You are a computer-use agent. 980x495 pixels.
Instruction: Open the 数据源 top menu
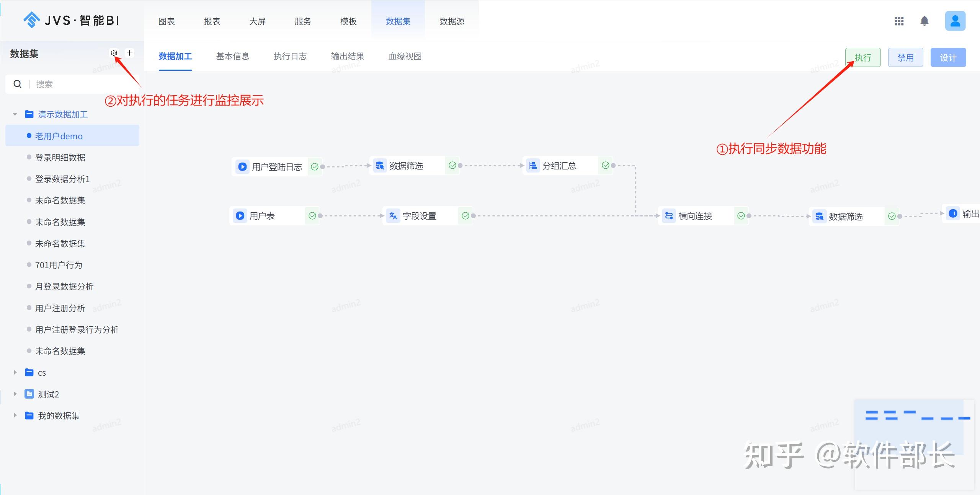pos(452,21)
